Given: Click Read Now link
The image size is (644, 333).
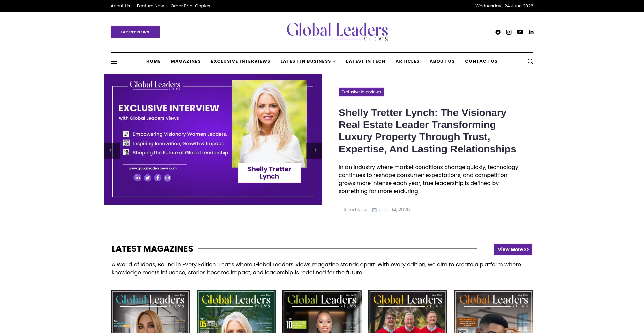Looking at the screenshot, I should [x=356, y=210].
